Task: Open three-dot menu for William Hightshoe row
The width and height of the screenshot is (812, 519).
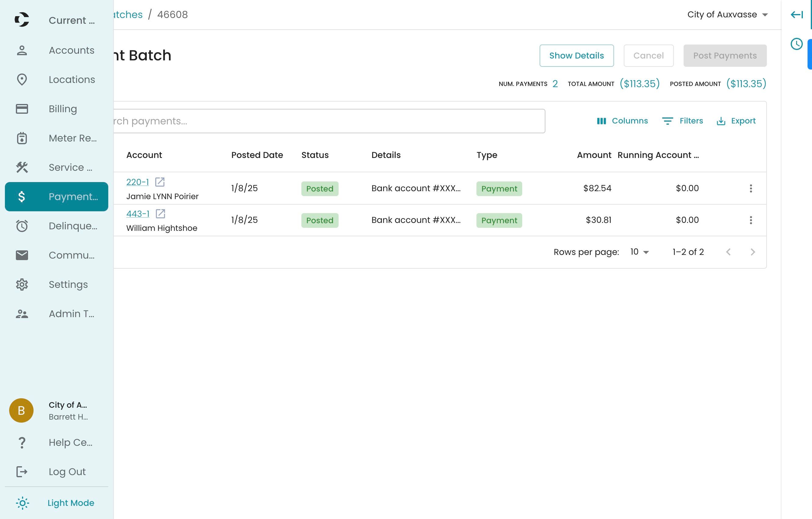Action: pos(751,220)
